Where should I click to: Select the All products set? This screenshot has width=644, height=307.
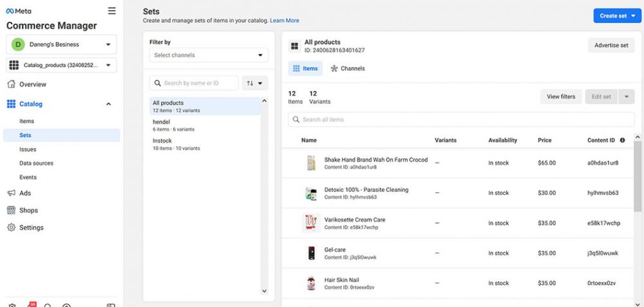pos(205,106)
